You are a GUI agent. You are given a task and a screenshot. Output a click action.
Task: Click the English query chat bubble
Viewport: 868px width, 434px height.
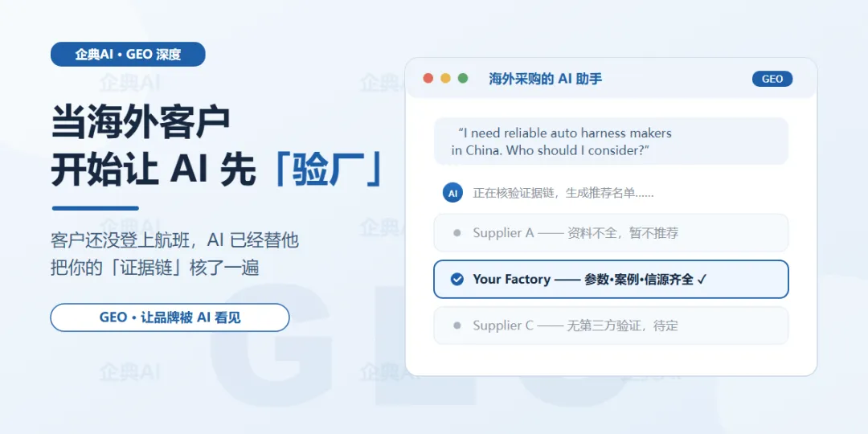point(611,141)
